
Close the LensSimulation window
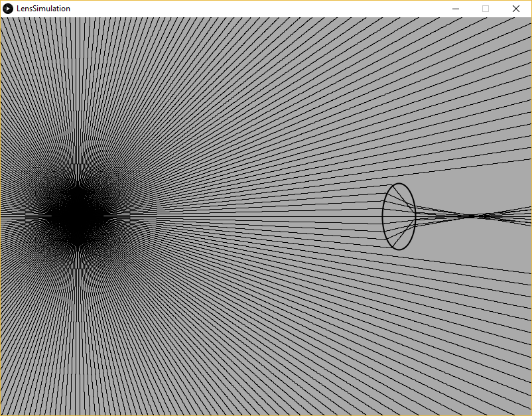pyautogui.click(x=515, y=9)
